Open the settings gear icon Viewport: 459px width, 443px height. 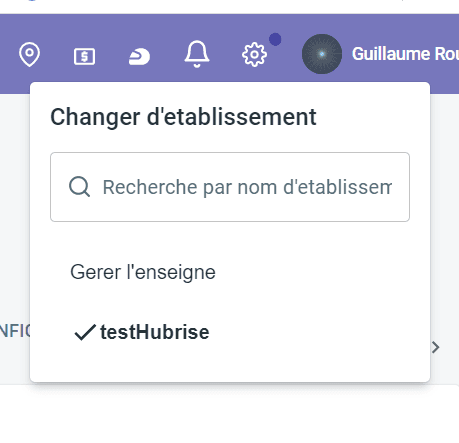tap(254, 54)
